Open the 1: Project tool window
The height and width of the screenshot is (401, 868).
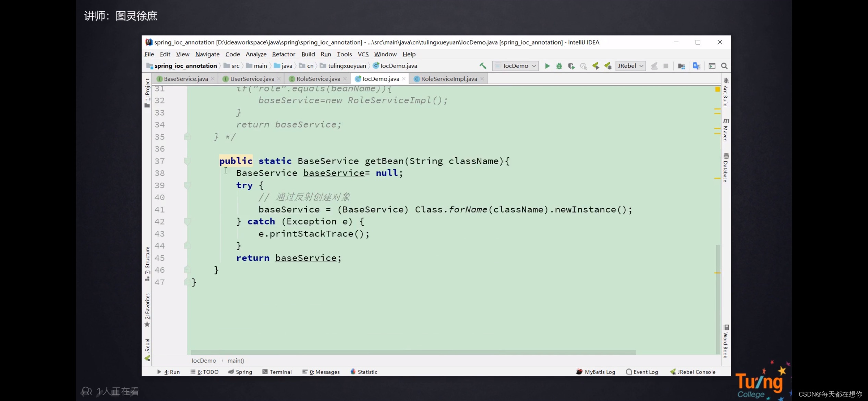coord(147,93)
